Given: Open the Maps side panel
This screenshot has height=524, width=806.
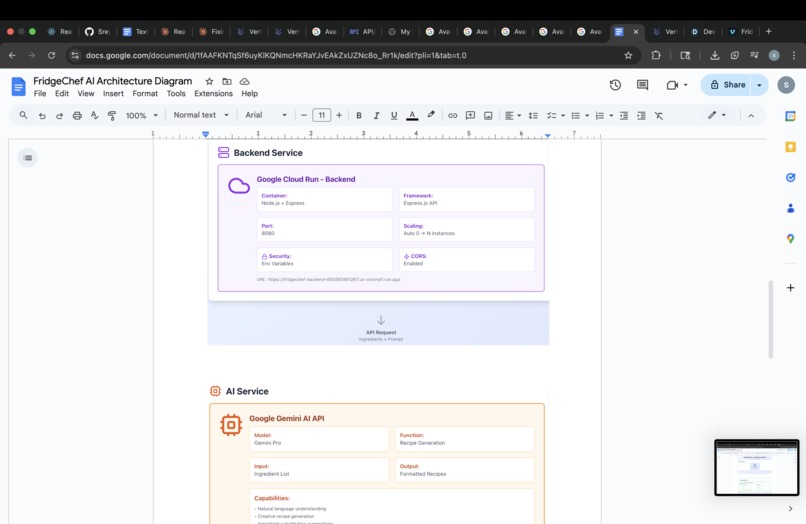Looking at the screenshot, I should tap(791, 239).
